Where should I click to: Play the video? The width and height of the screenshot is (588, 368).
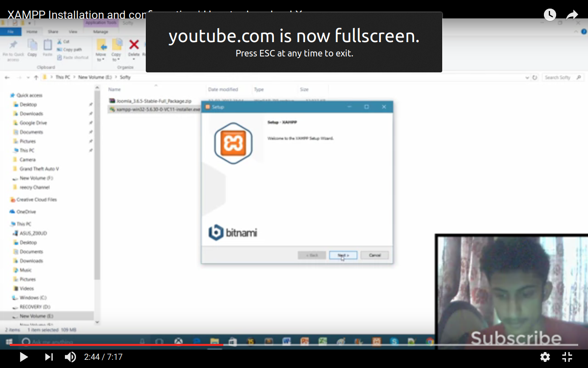tap(24, 357)
